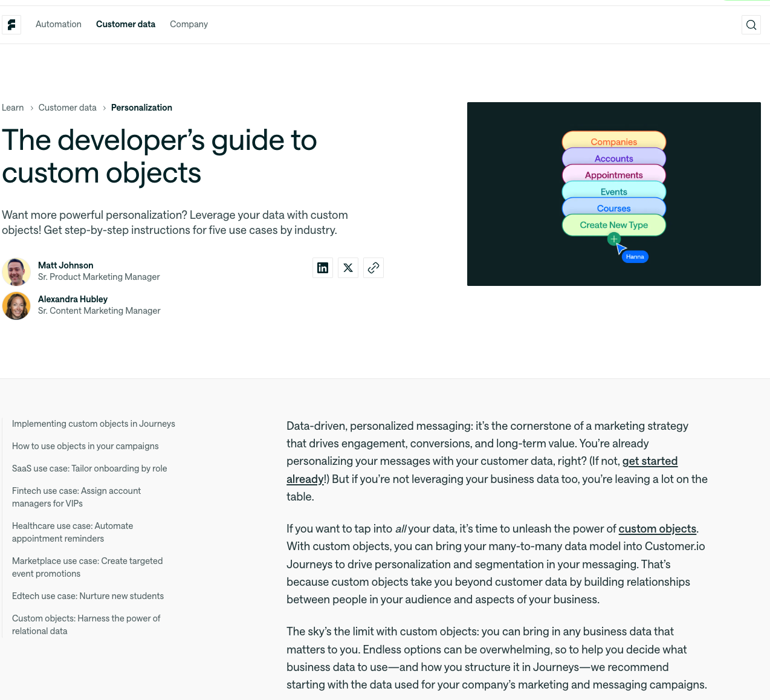Click Companies pill in illustration
The width and height of the screenshot is (770, 700).
tap(614, 140)
